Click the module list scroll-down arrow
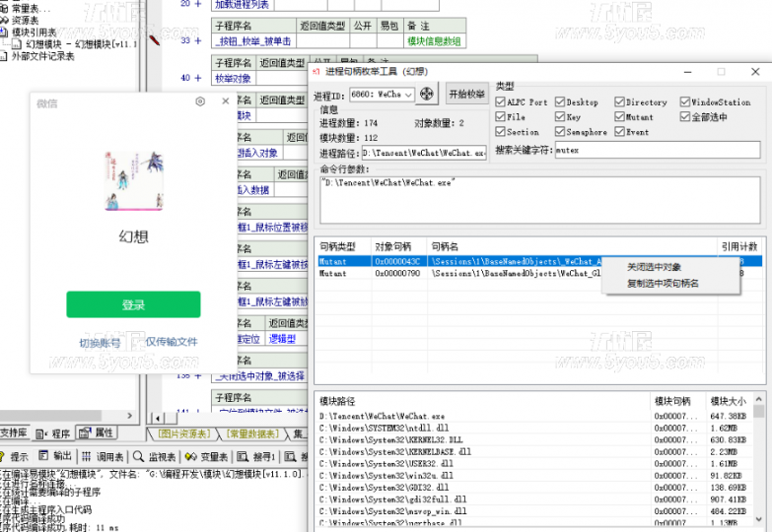The height and width of the screenshot is (532, 772). [x=759, y=519]
